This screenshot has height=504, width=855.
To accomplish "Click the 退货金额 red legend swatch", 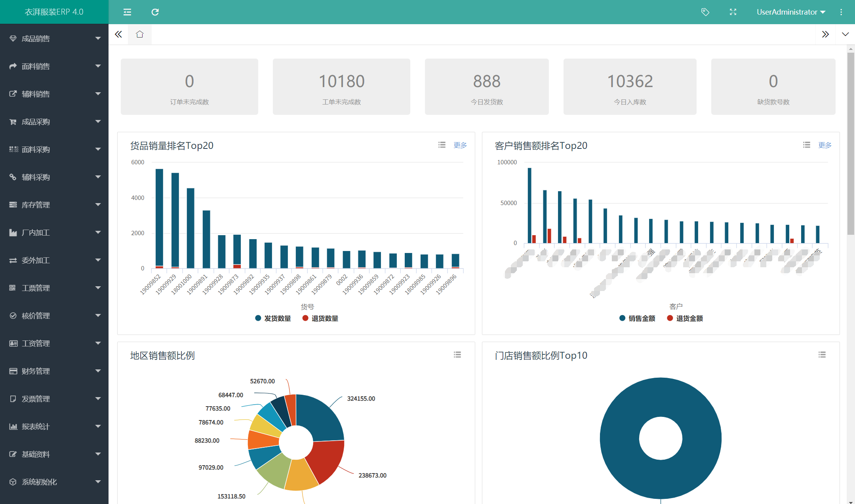I will [x=670, y=318].
